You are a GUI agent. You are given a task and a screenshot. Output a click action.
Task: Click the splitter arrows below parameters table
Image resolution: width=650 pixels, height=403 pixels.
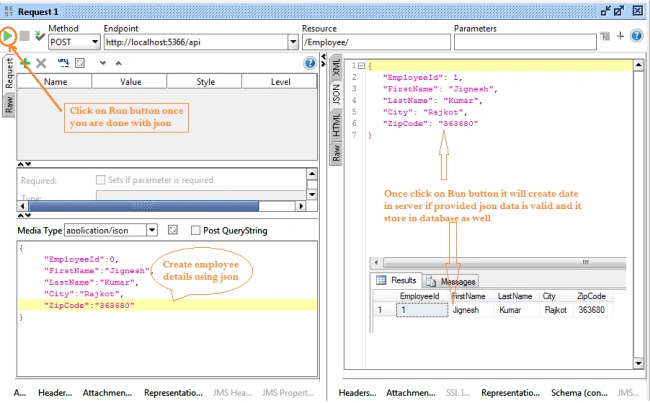click(x=24, y=164)
